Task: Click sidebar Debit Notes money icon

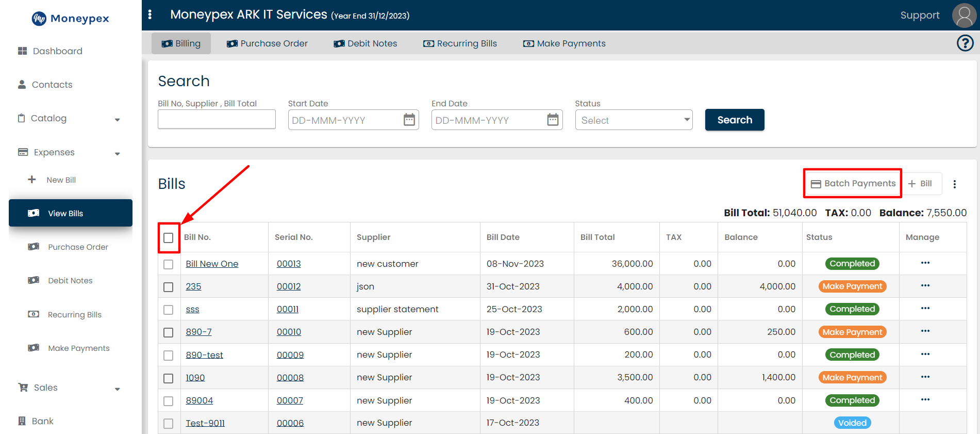Action: pos(34,280)
